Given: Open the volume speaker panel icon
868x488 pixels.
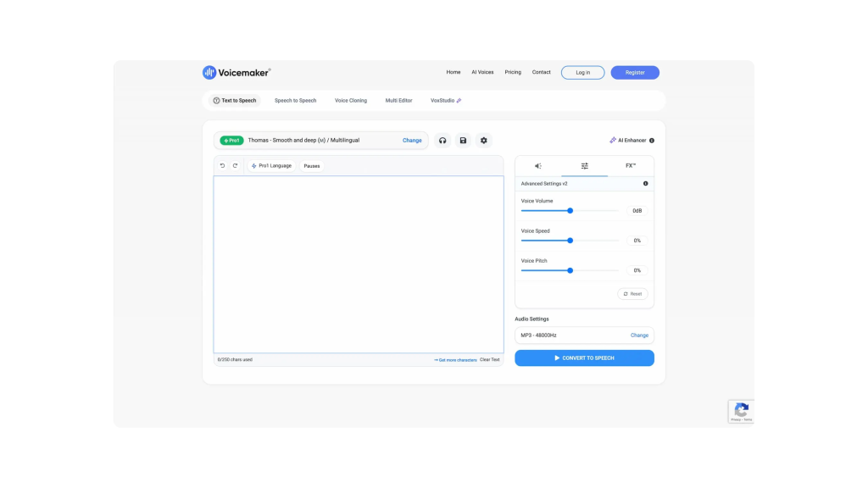Looking at the screenshot, I should tap(537, 166).
